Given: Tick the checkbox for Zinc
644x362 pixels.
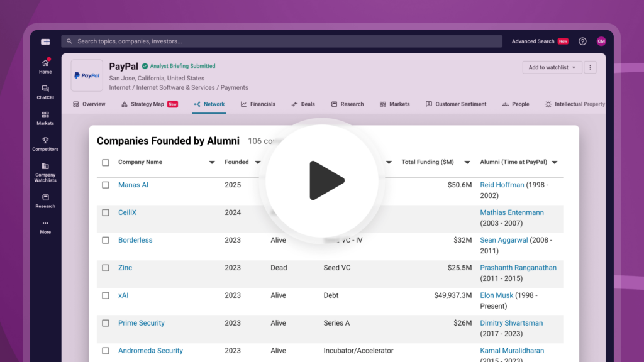Looking at the screenshot, I should (106, 268).
